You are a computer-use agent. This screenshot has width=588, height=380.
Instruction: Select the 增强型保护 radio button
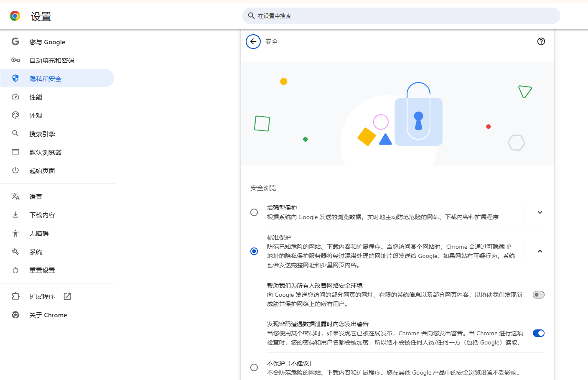[x=254, y=212]
